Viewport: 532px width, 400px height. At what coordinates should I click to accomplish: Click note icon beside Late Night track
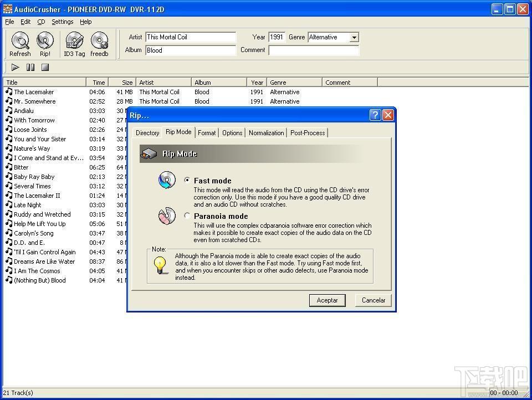(x=9, y=204)
